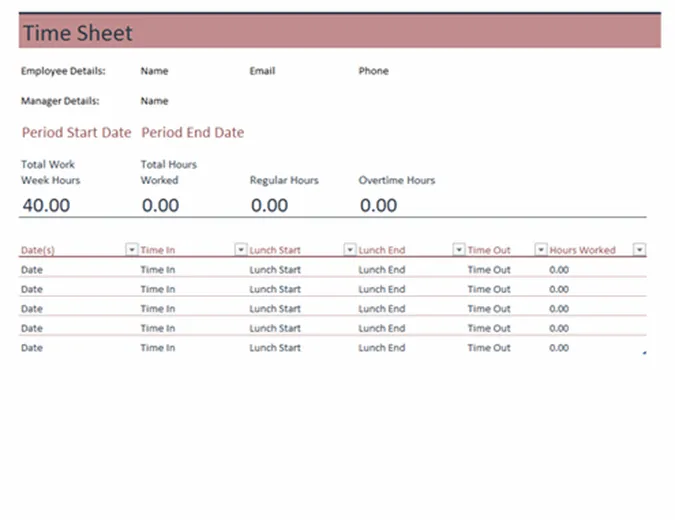Select the Period End Date cell
Screen dimensions: 675x520
192,132
